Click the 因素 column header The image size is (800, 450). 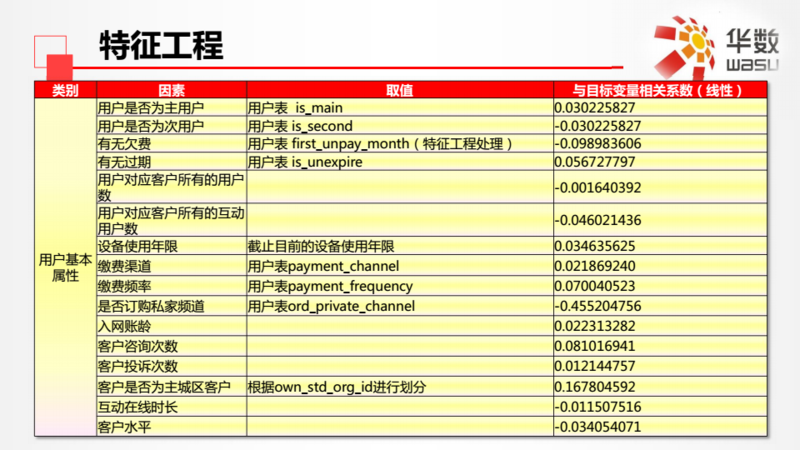click(x=171, y=90)
